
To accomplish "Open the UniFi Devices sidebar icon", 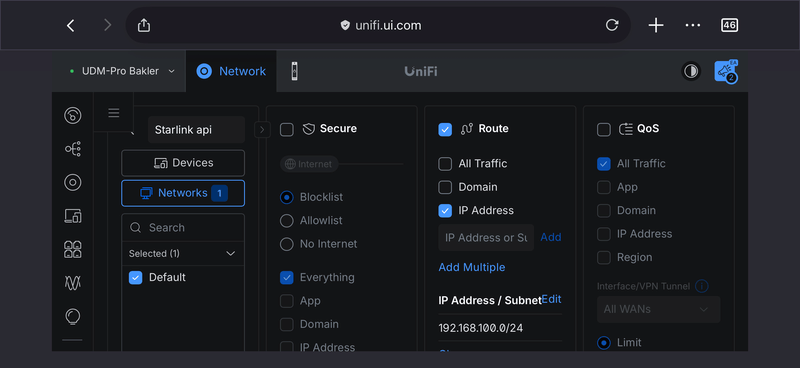I will pos(72,182).
